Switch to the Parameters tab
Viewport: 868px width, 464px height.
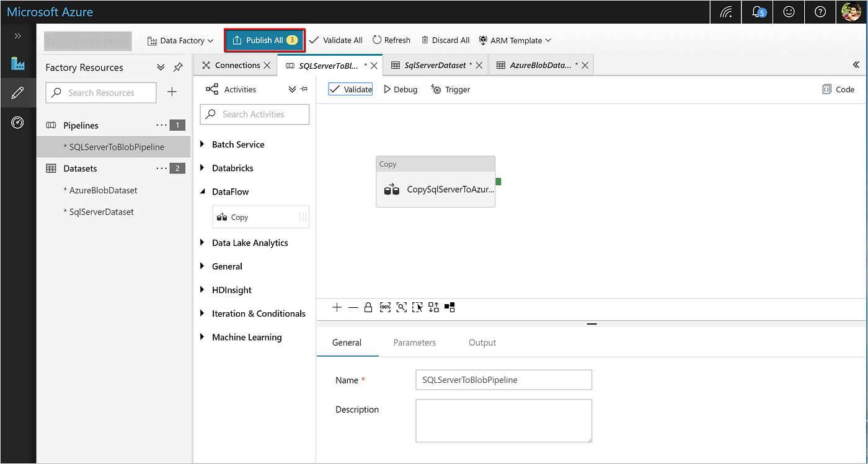[x=414, y=342]
